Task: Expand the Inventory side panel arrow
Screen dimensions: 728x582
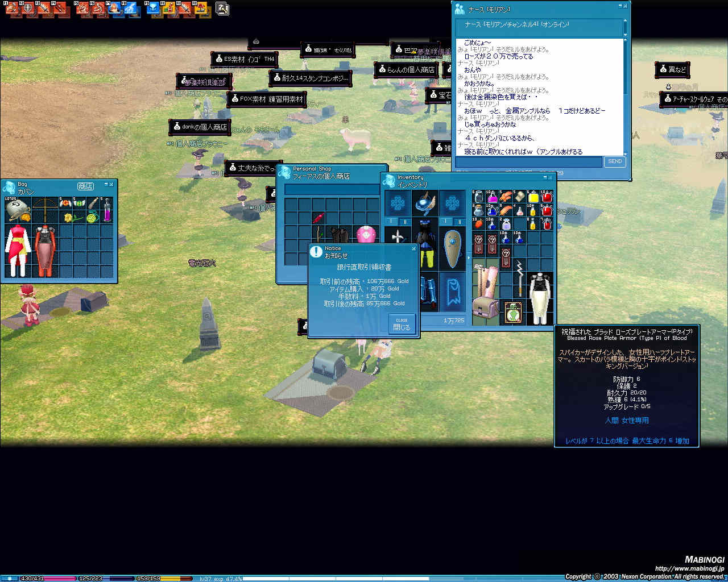Action: point(469,257)
